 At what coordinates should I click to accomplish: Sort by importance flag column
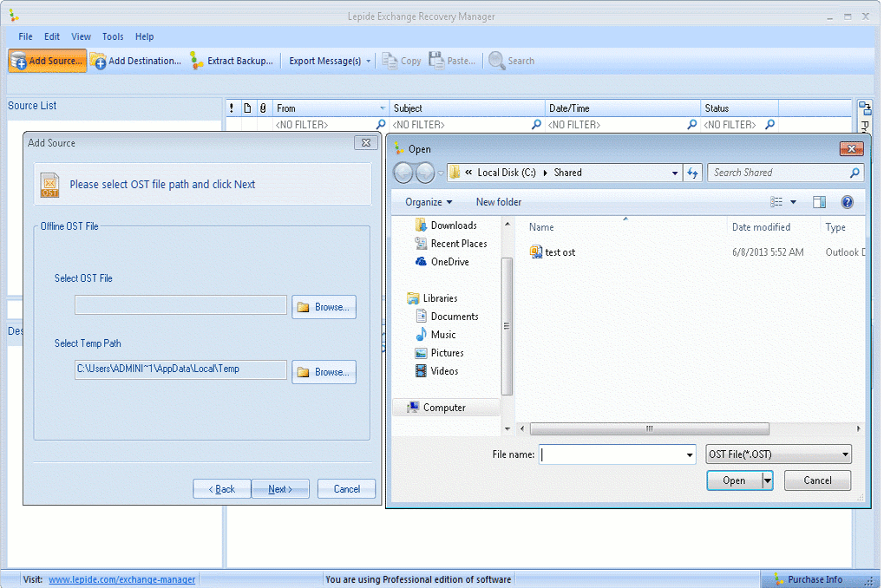pyautogui.click(x=232, y=108)
